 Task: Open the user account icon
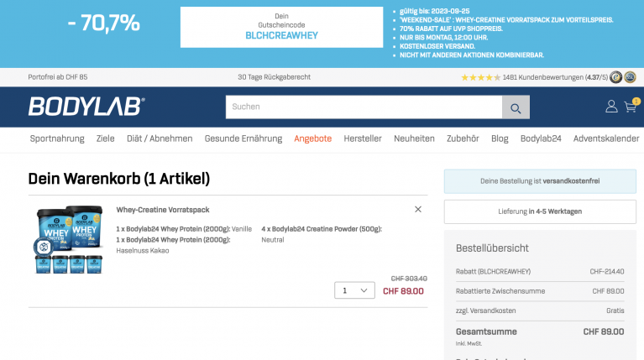click(611, 107)
